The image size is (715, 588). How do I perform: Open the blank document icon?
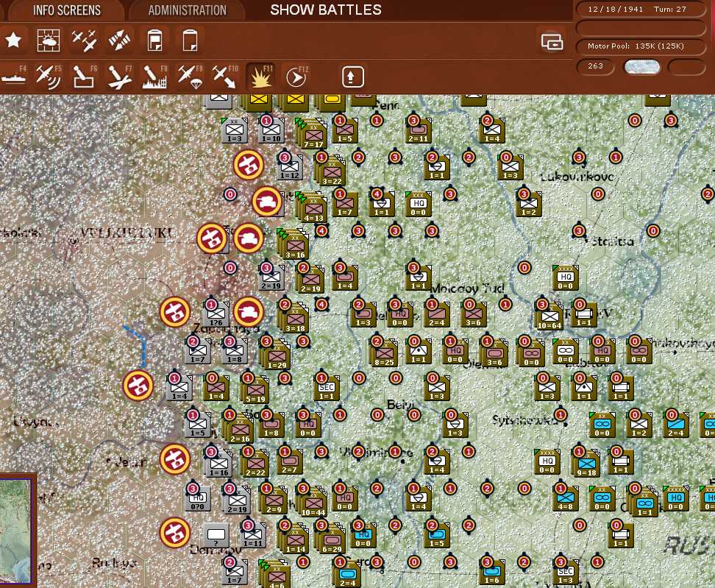[x=190, y=40]
